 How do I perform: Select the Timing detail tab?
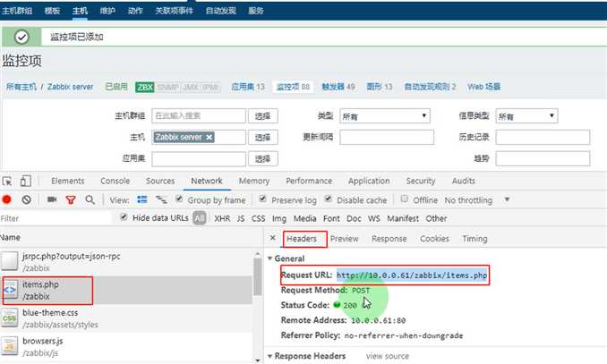[x=474, y=239]
